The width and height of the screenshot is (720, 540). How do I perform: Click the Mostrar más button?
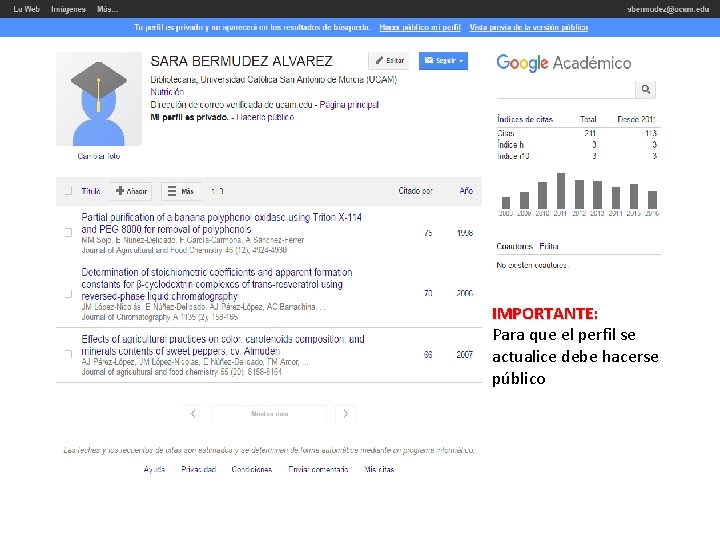[270, 414]
